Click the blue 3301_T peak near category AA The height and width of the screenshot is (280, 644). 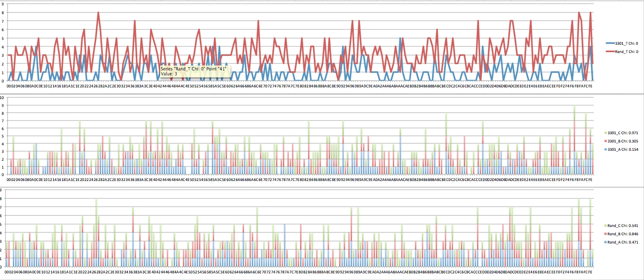[x=400, y=39]
